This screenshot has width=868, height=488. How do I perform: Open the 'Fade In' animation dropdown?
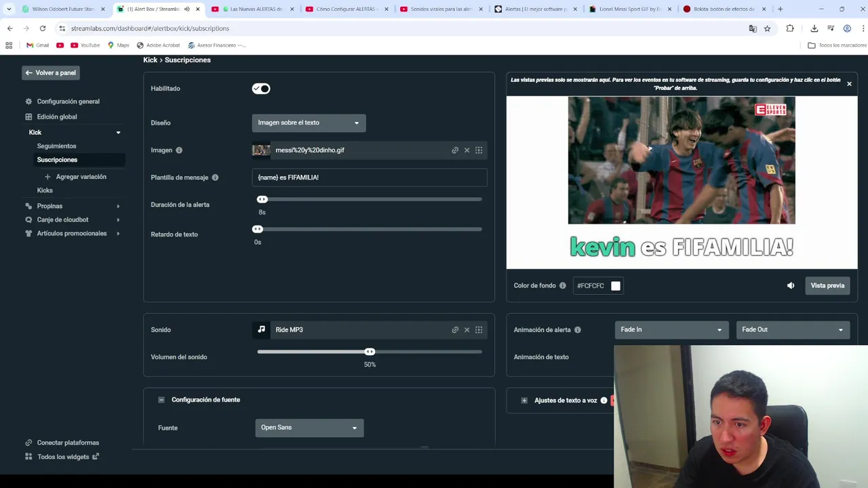671,329
